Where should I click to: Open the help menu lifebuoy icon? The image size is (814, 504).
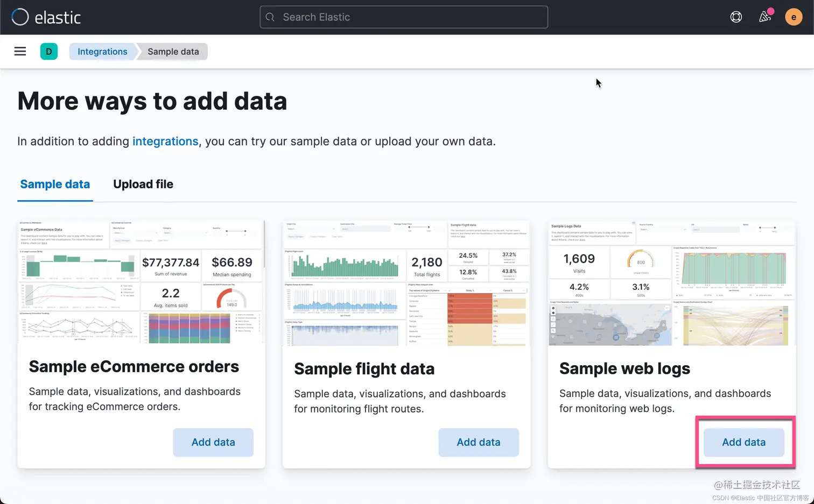[736, 17]
